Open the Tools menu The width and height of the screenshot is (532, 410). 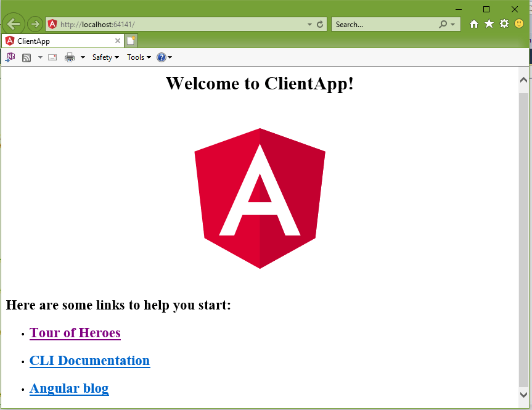[x=139, y=57]
